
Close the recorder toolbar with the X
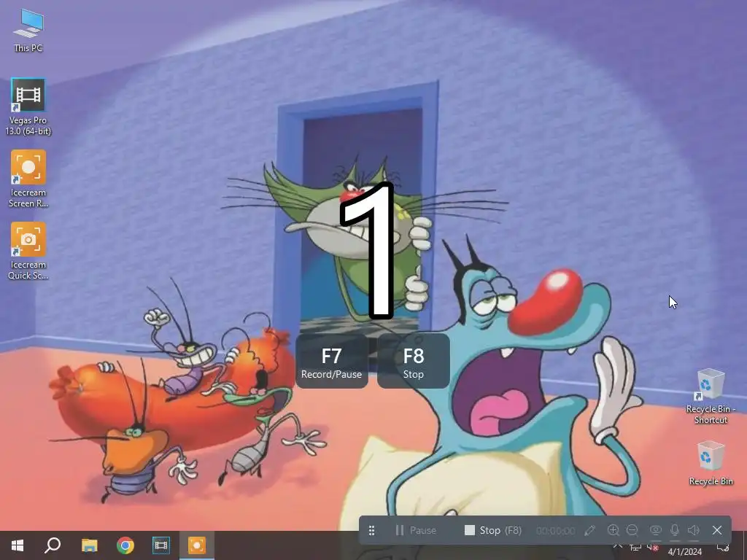click(x=717, y=530)
